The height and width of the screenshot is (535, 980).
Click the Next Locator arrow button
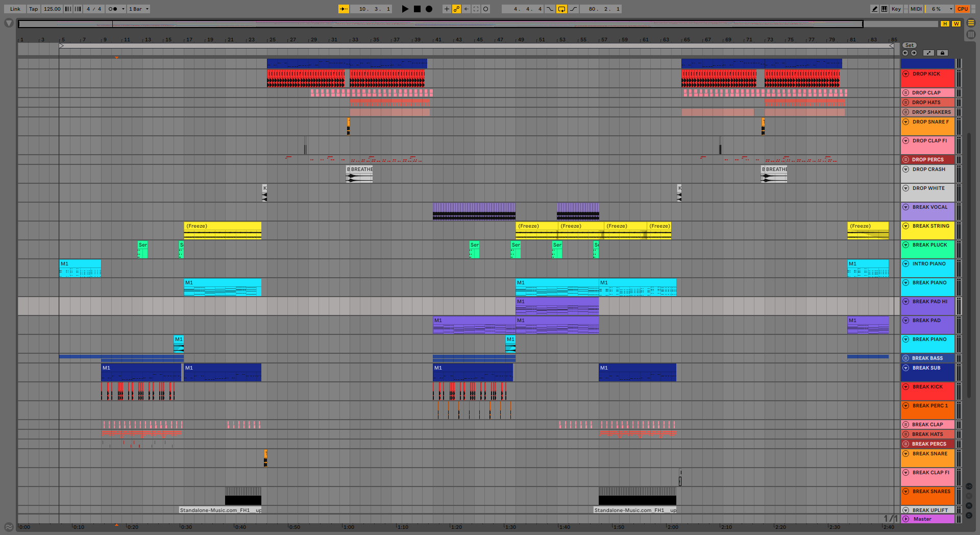(x=914, y=53)
